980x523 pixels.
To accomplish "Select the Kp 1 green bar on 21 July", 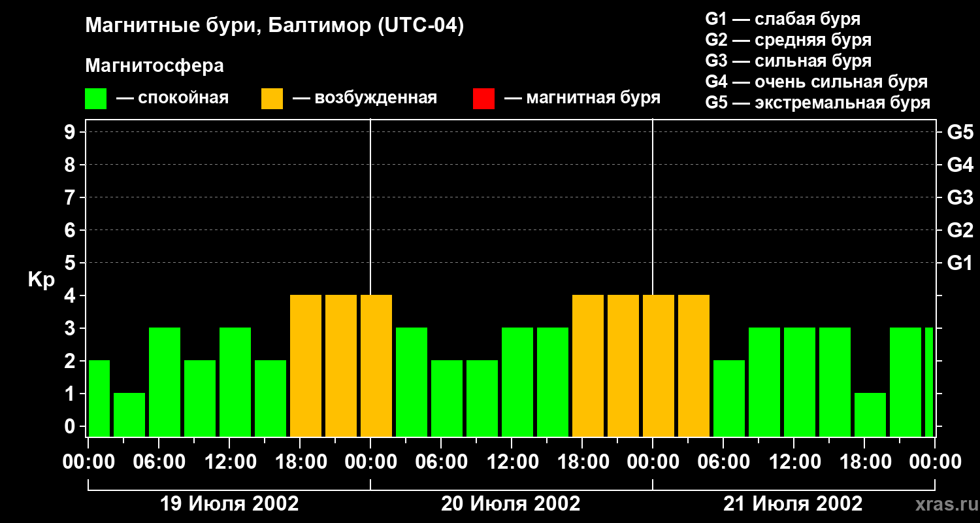I will [x=870, y=414].
